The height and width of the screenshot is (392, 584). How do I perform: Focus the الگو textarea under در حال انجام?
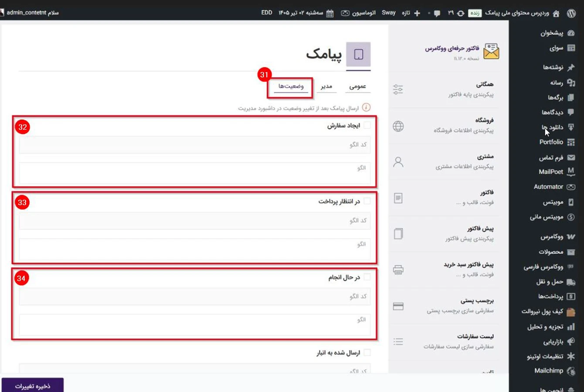(x=194, y=325)
